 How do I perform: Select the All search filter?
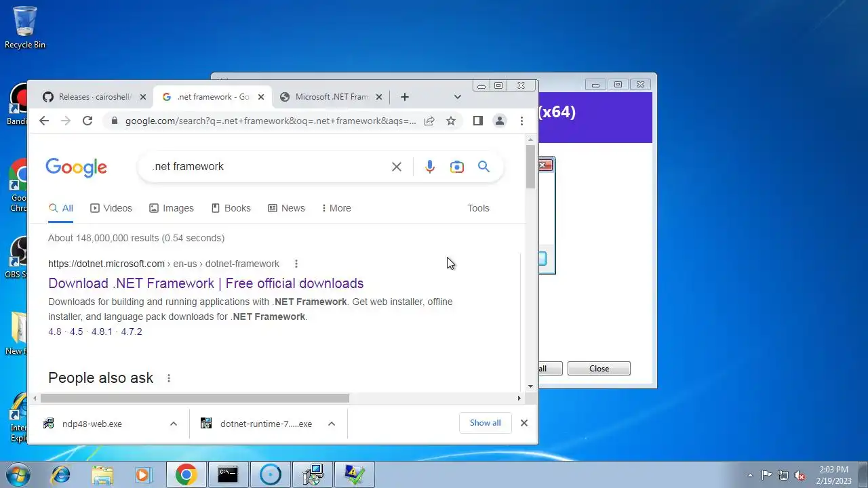(x=61, y=208)
